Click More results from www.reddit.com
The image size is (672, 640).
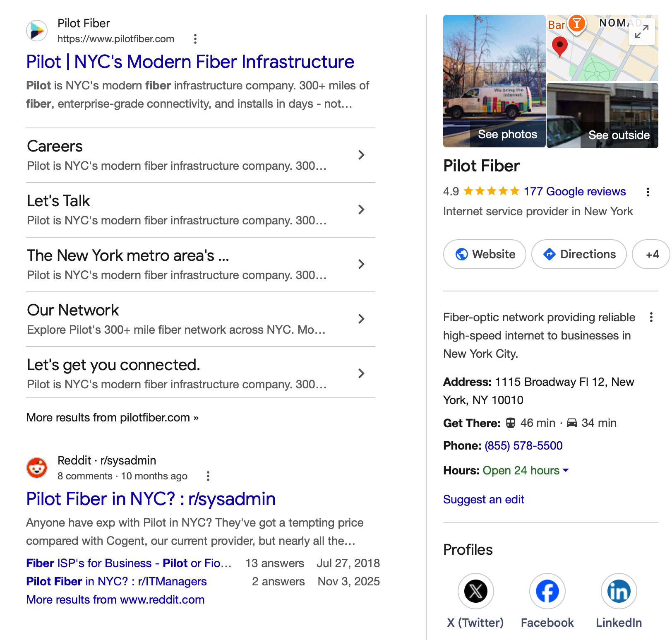tap(115, 599)
